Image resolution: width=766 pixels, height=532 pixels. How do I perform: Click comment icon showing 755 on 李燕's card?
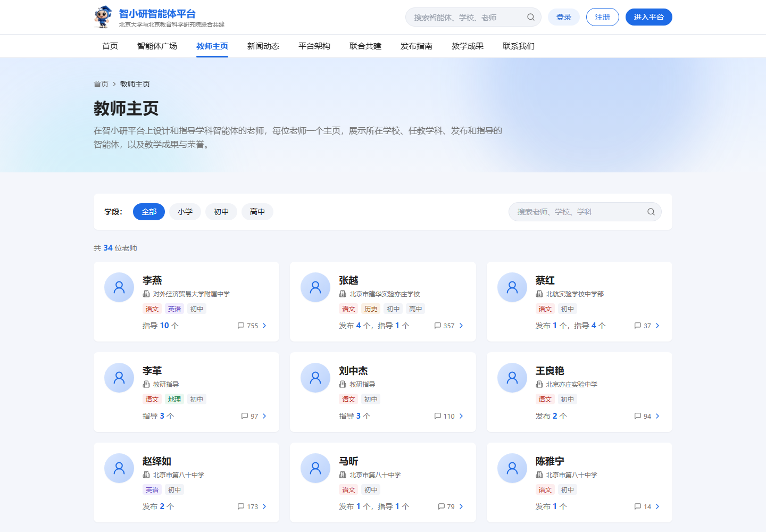point(241,326)
